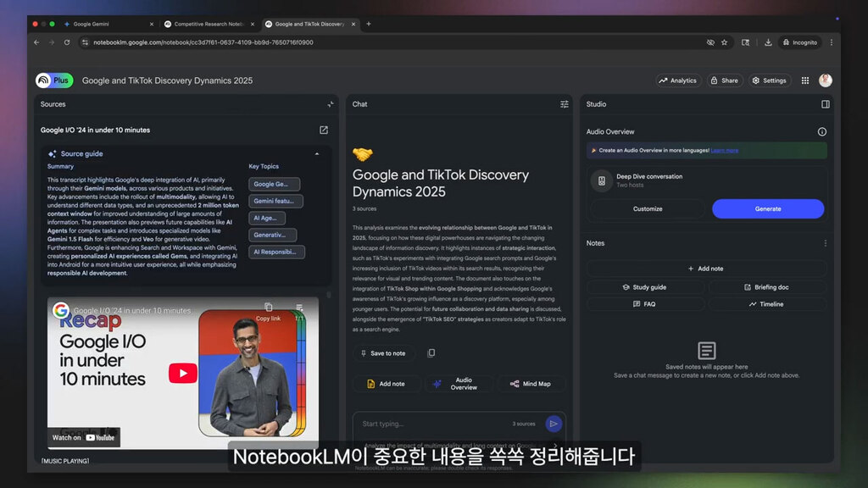Click Add note below the chat summary
Viewport: 868px width, 488px height.
pos(386,384)
